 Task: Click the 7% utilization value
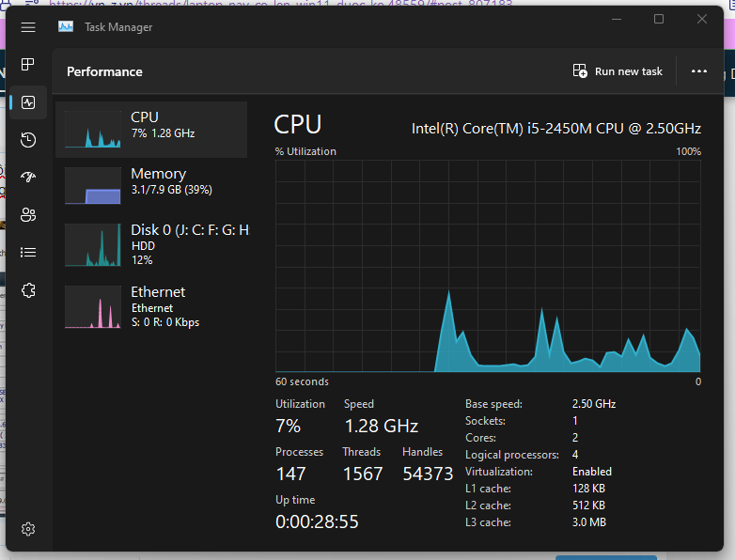click(288, 426)
